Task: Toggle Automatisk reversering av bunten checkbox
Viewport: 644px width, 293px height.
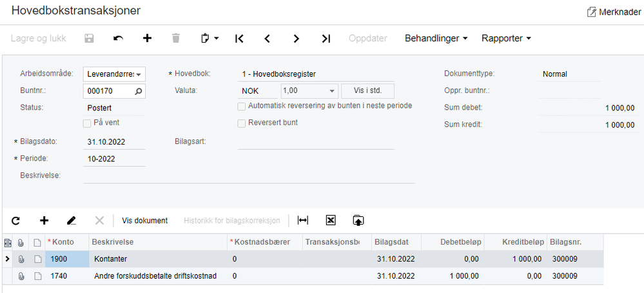Action: [242, 106]
